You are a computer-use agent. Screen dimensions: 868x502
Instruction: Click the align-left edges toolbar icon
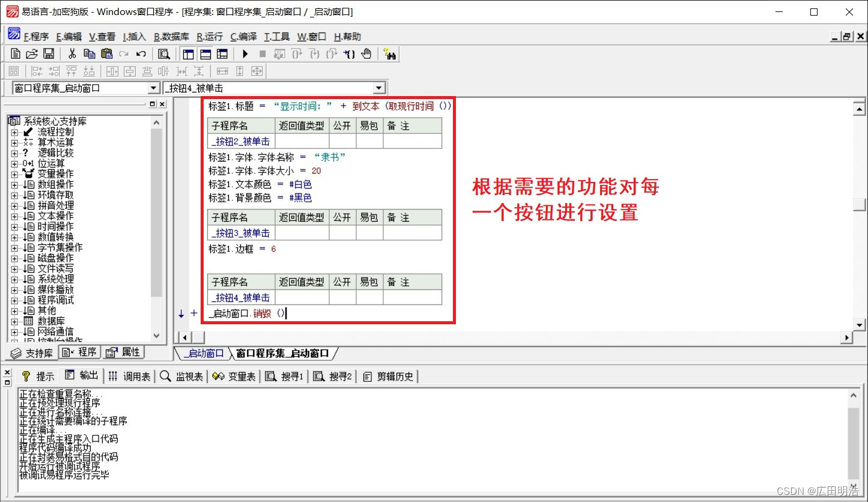pyautogui.click(x=37, y=71)
